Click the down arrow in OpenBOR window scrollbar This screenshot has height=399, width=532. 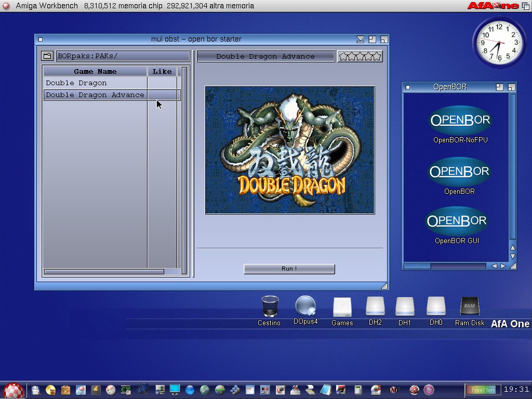pyautogui.click(x=513, y=256)
